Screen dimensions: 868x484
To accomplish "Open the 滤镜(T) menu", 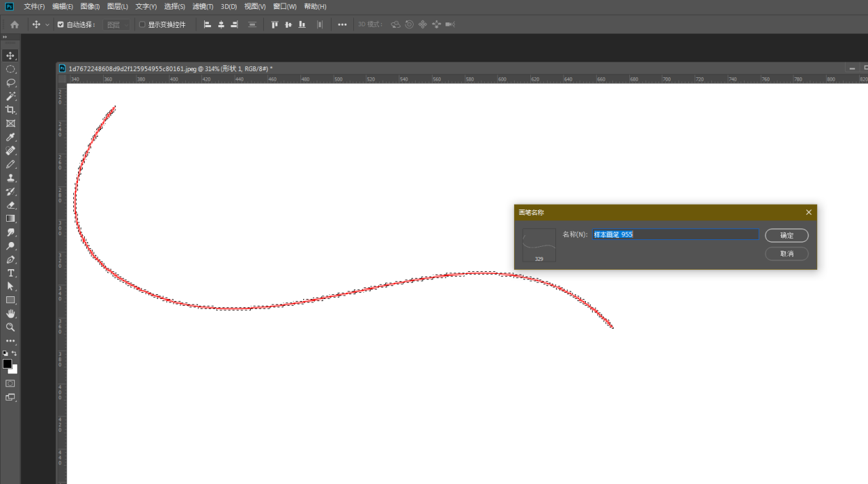I will [203, 6].
